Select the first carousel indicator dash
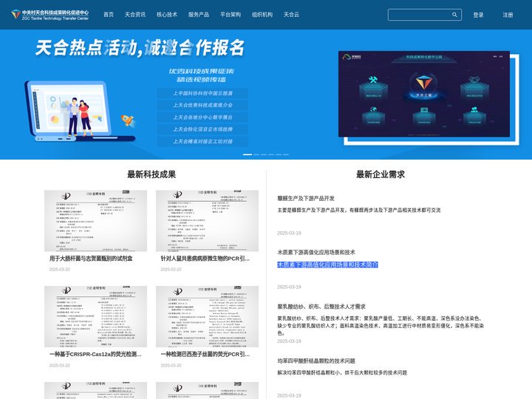 [x=248, y=154]
